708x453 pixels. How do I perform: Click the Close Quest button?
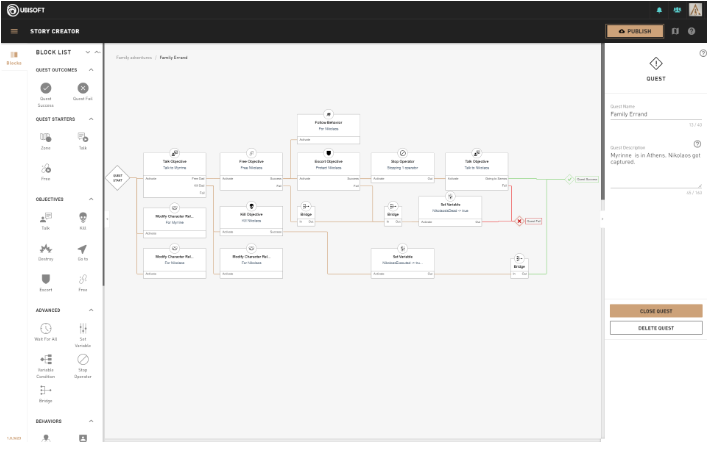tap(656, 311)
